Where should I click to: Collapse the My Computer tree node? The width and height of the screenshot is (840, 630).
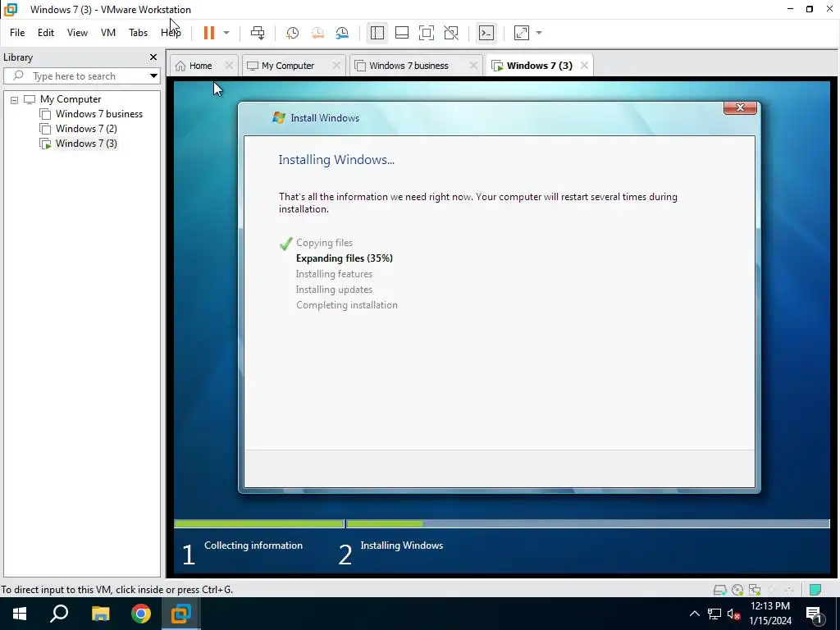15,99
